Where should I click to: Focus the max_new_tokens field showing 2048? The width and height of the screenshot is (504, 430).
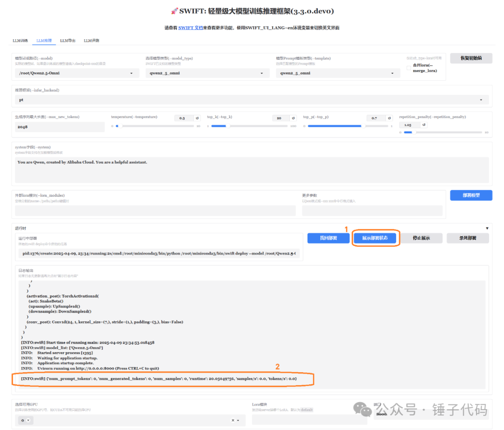[x=60, y=127]
